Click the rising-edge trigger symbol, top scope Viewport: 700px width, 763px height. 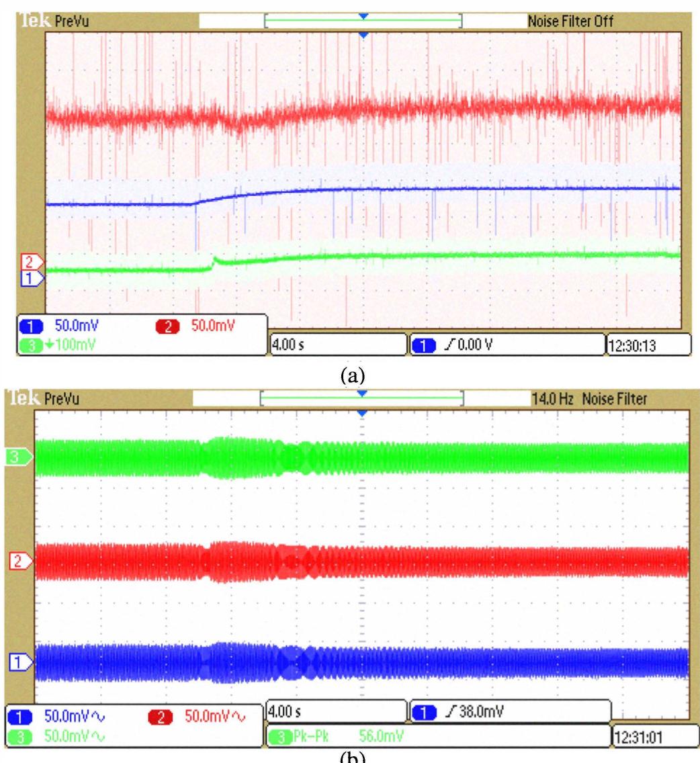click(449, 345)
